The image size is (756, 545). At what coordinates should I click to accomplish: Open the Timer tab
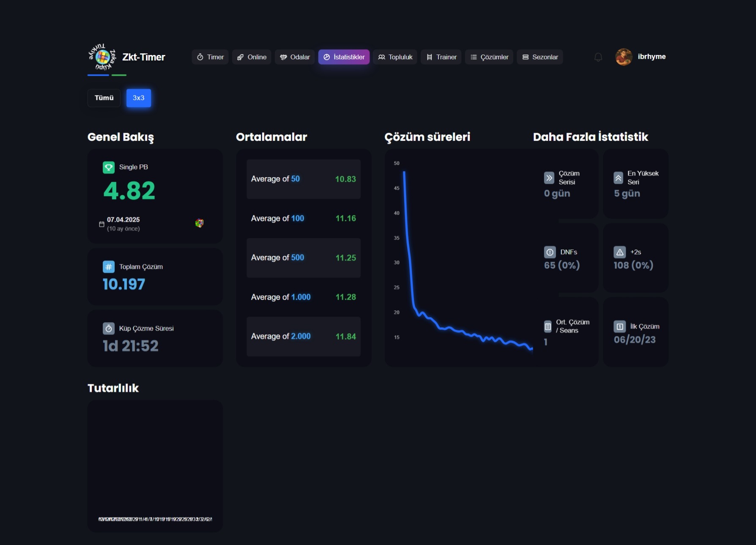pos(210,57)
